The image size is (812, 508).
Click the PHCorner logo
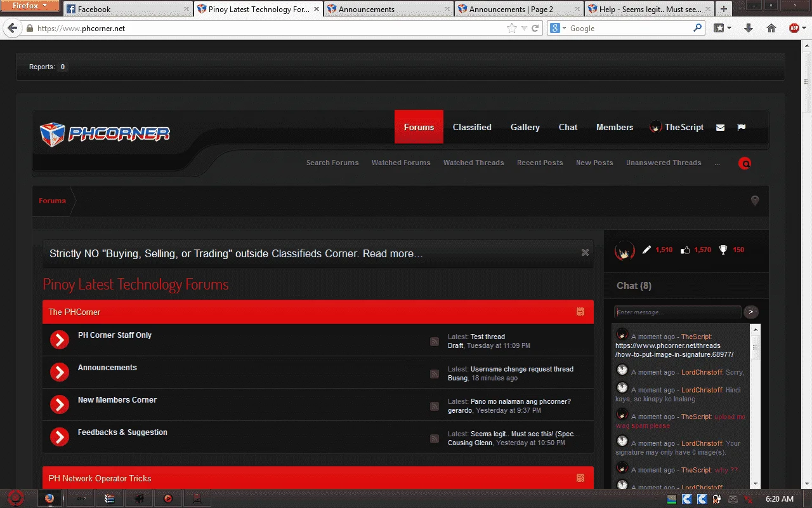[105, 134]
